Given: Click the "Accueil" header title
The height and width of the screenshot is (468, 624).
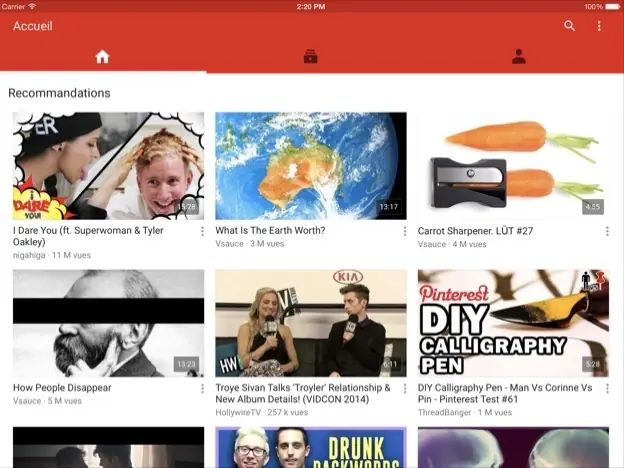Looking at the screenshot, I should 33,26.
